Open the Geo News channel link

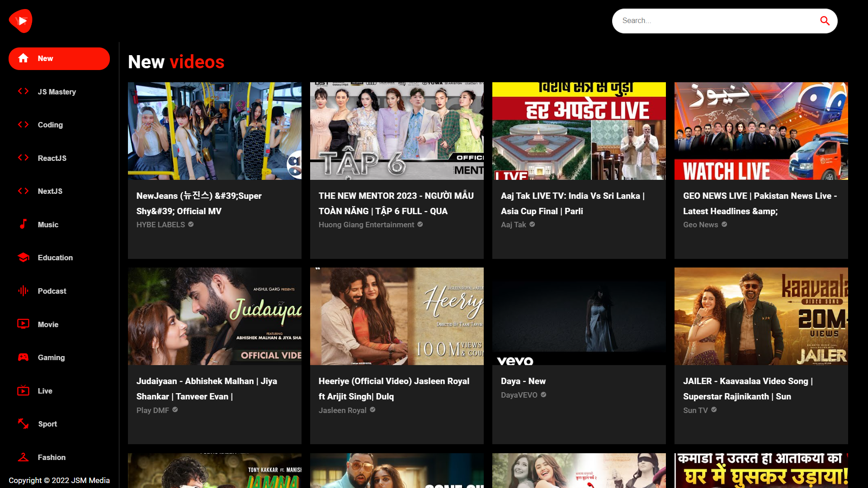700,225
